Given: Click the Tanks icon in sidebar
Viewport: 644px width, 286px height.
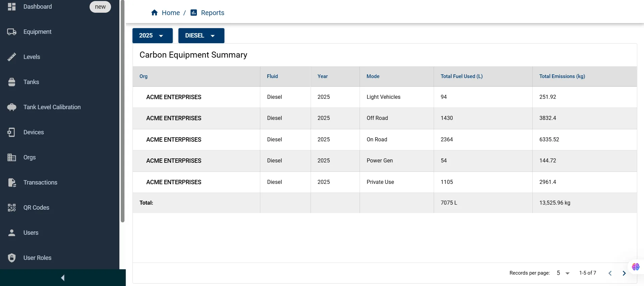Looking at the screenshot, I should pyautogui.click(x=12, y=82).
